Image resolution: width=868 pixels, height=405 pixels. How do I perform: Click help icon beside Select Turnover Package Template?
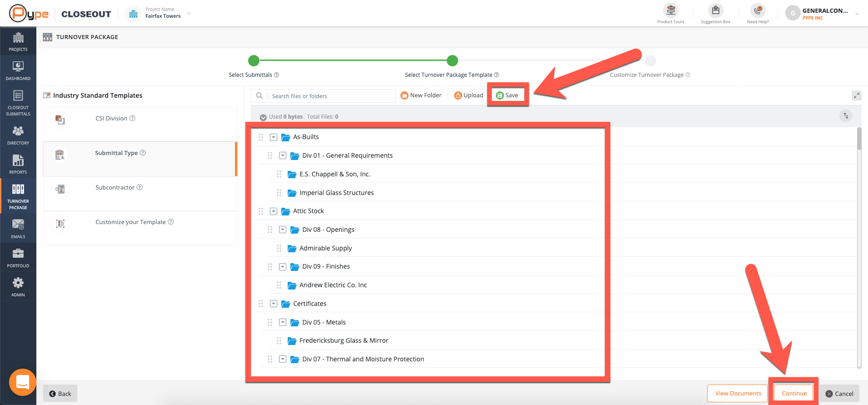click(497, 75)
